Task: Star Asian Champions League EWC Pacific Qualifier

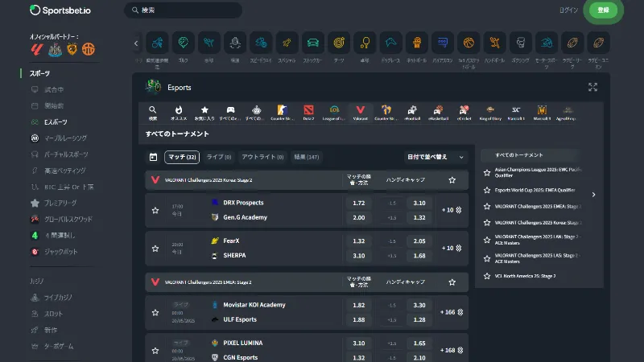Action: [487, 173]
